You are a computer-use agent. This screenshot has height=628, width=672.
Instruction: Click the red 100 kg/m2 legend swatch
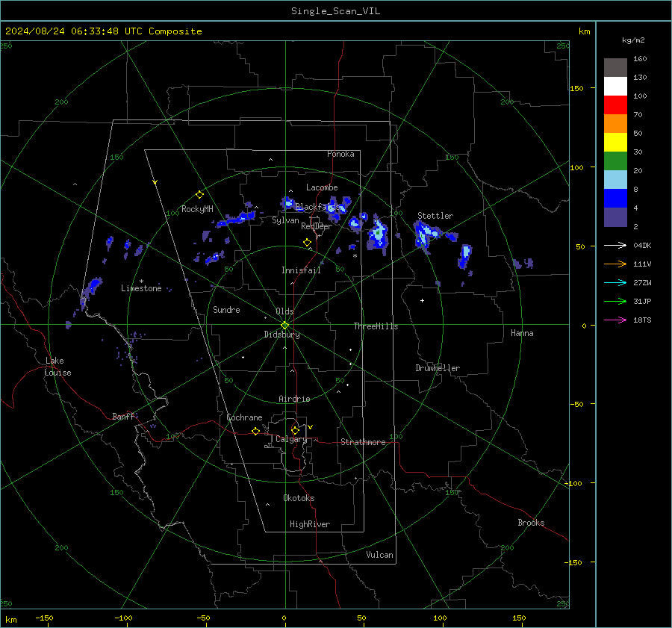[615, 105]
